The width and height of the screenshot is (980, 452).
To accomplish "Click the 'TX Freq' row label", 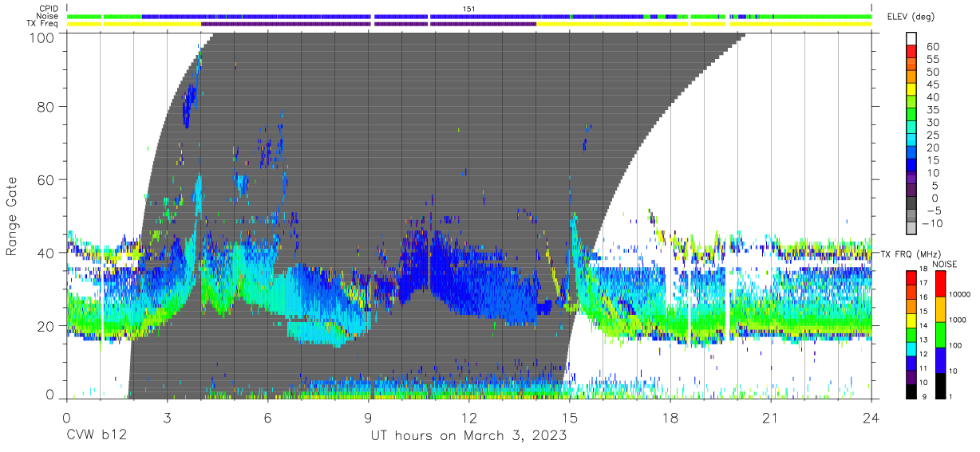I will [42, 24].
